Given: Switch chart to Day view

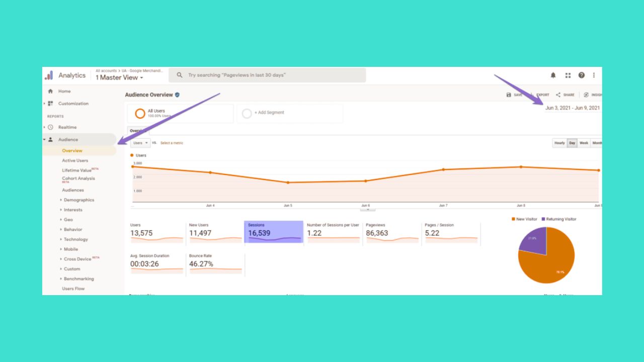Looking at the screenshot, I should click(572, 143).
